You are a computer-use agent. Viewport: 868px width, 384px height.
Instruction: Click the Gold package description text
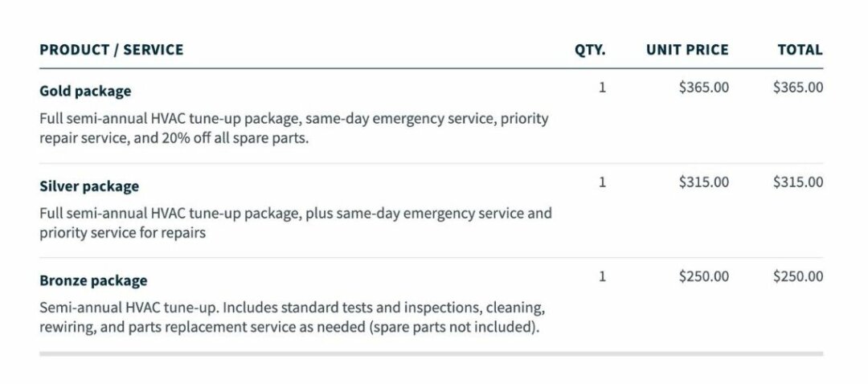point(294,129)
